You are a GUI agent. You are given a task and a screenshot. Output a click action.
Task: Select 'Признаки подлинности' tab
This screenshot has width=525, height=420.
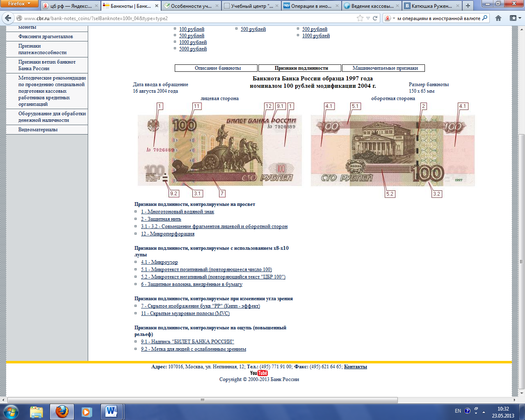click(300, 68)
